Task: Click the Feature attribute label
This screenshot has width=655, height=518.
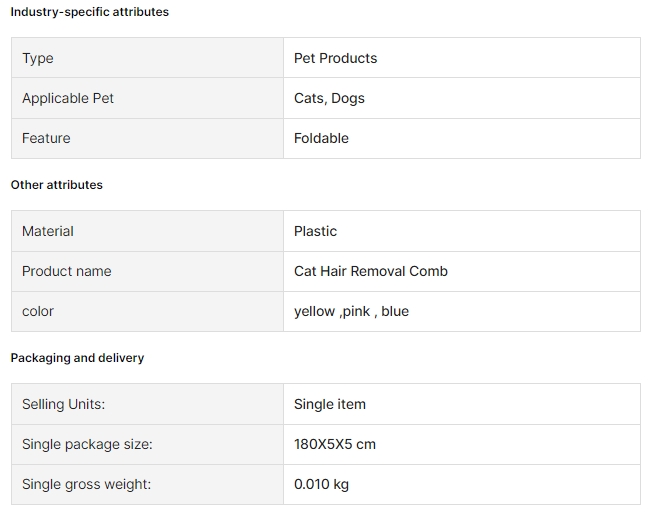Action: point(46,138)
